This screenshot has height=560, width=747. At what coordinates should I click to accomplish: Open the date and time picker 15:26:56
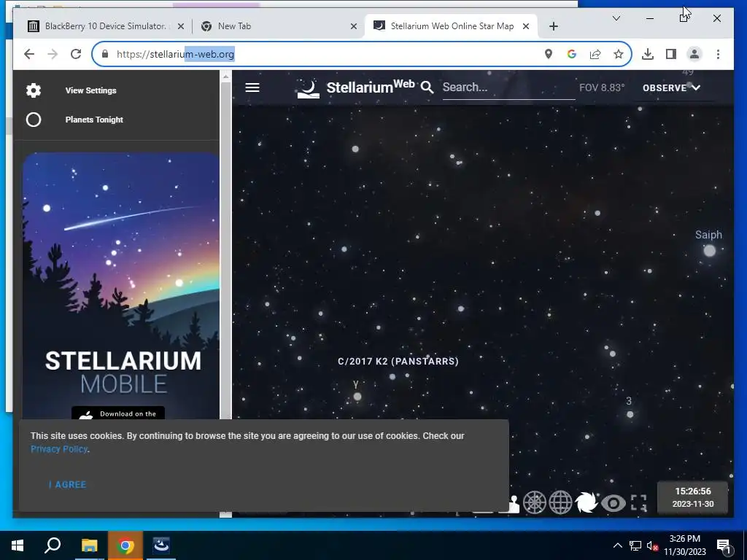click(x=693, y=497)
